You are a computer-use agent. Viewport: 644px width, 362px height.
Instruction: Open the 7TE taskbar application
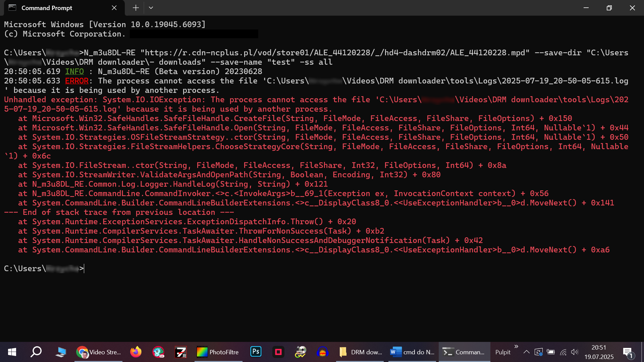coord(181,352)
